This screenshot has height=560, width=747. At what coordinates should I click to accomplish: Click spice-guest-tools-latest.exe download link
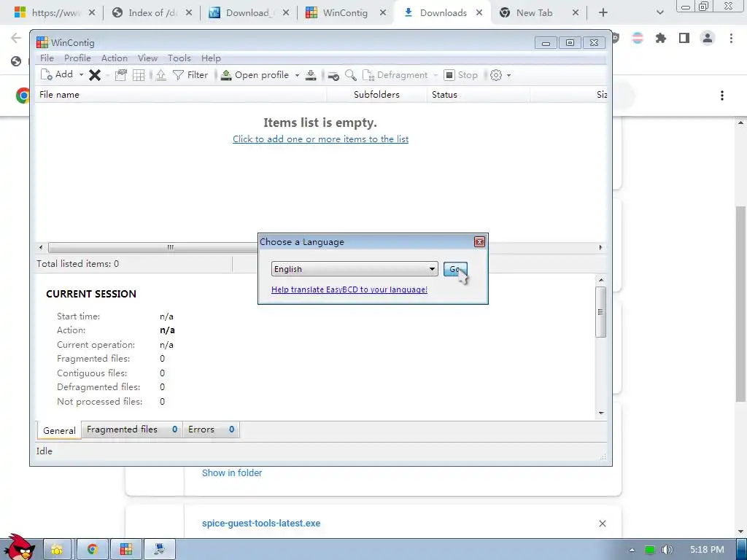click(x=261, y=523)
